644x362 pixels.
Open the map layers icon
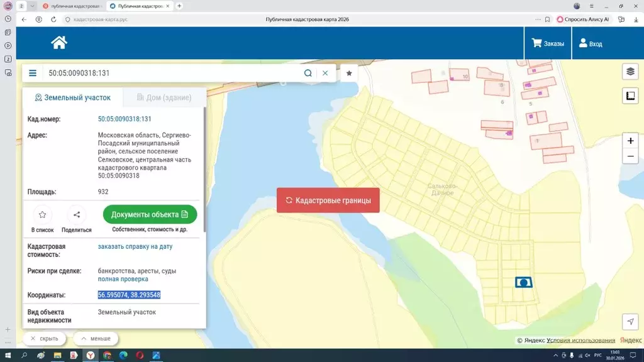click(x=630, y=72)
